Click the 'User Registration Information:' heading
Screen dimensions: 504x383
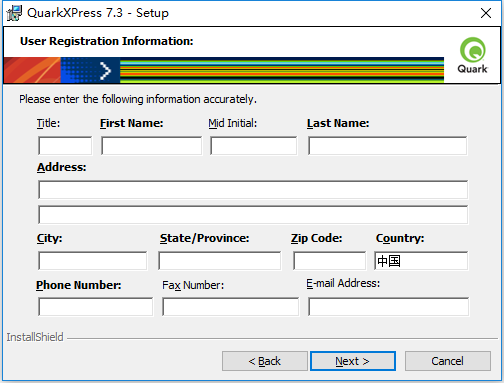pos(107,41)
